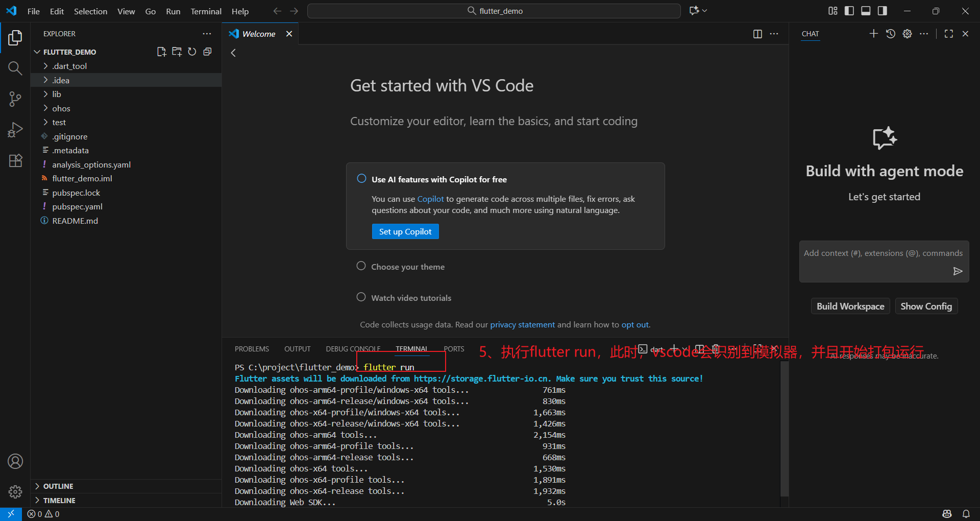Create a new folder in FLUTTER_DEMO
Image resolution: width=980 pixels, height=521 pixels.
click(177, 52)
